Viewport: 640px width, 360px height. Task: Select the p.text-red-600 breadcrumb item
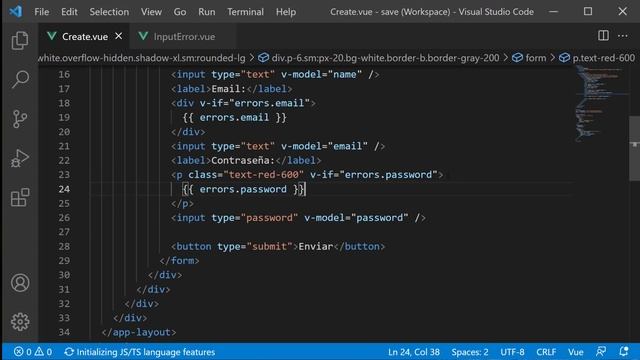(597, 58)
